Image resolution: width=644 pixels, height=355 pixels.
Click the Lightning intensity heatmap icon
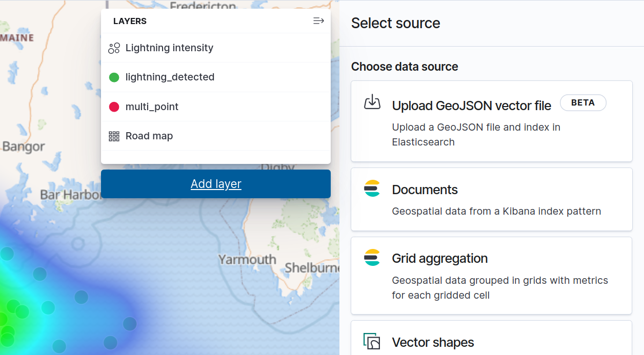114,48
